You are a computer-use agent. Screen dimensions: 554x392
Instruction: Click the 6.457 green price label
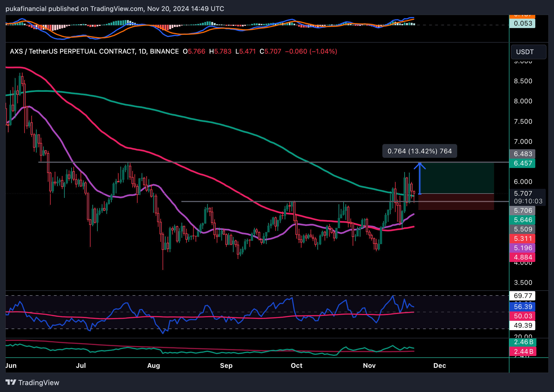tap(522, 163)
